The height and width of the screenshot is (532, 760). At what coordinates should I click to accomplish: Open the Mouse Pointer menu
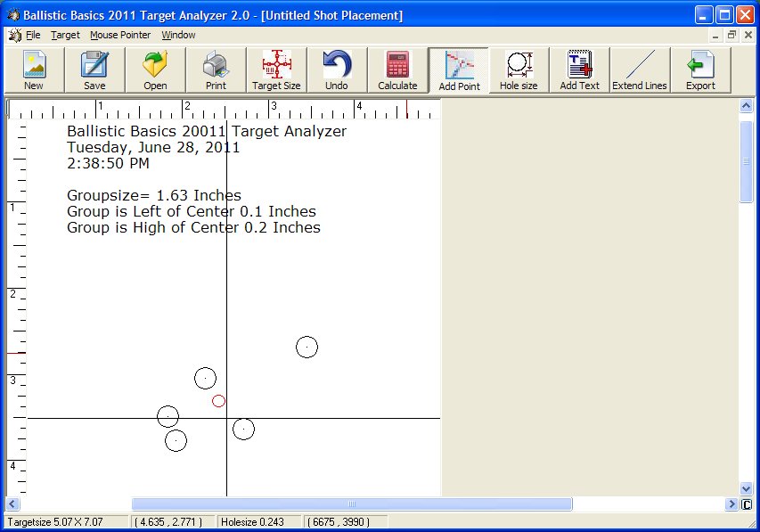pyautogui.click(x=120, y=35)
